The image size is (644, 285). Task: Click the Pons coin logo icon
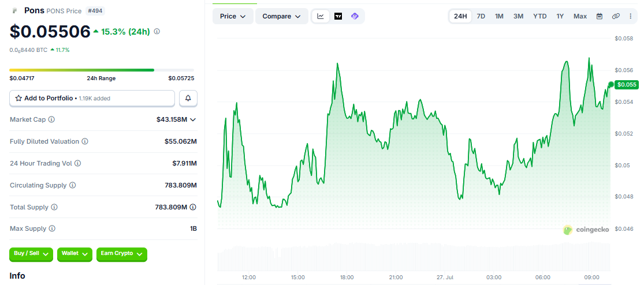point(15,10)
